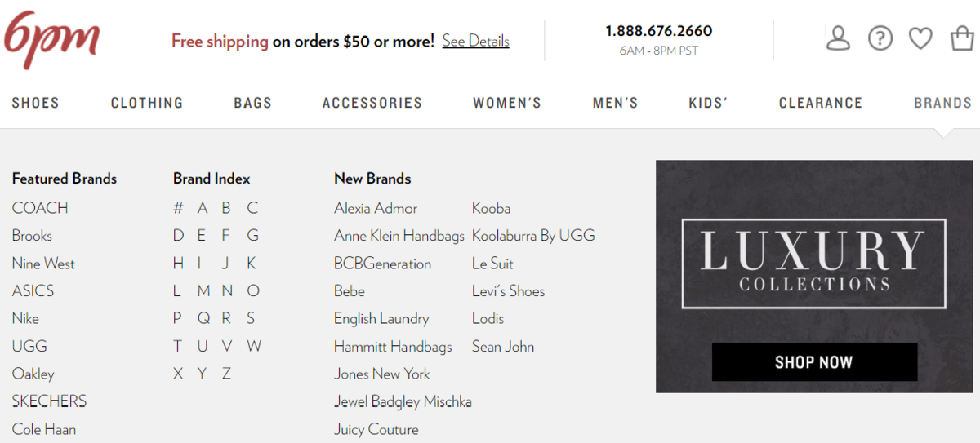This screenshot has height=443, width=980.
Task: Open the Shoes menu
Action: pyautogui.click(x=35, y=103)
